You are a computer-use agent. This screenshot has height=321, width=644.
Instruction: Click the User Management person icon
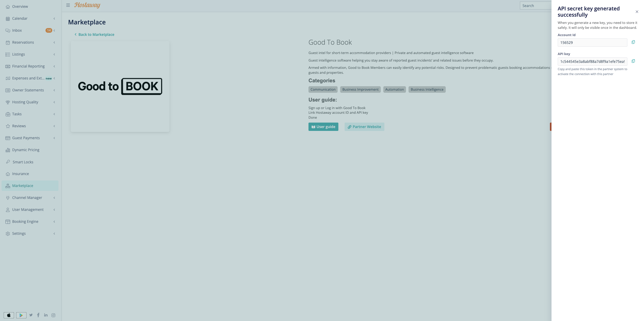click(x=8, y=210)
